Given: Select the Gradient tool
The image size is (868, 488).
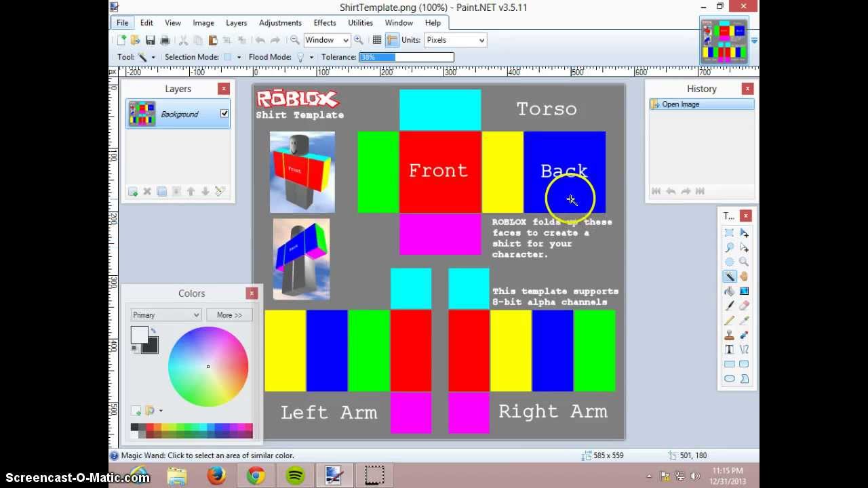Looking at the screenshot, I should coord(744,291).
